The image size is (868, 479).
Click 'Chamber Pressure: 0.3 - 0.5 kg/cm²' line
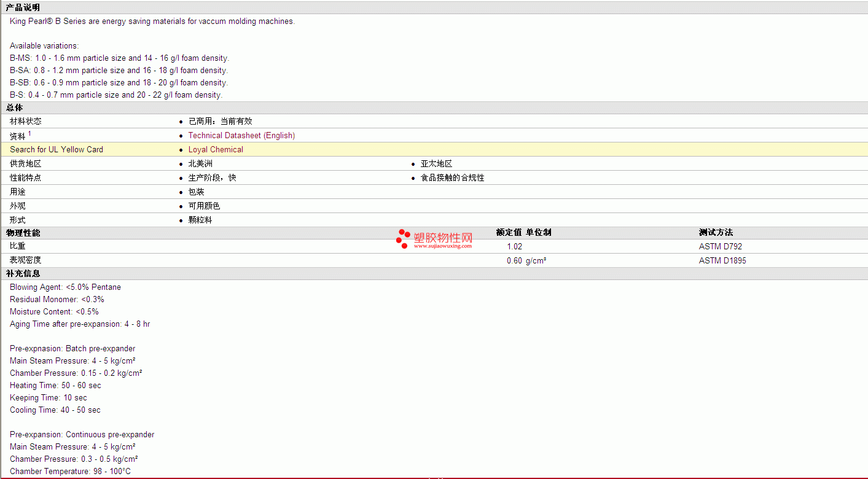74,459
